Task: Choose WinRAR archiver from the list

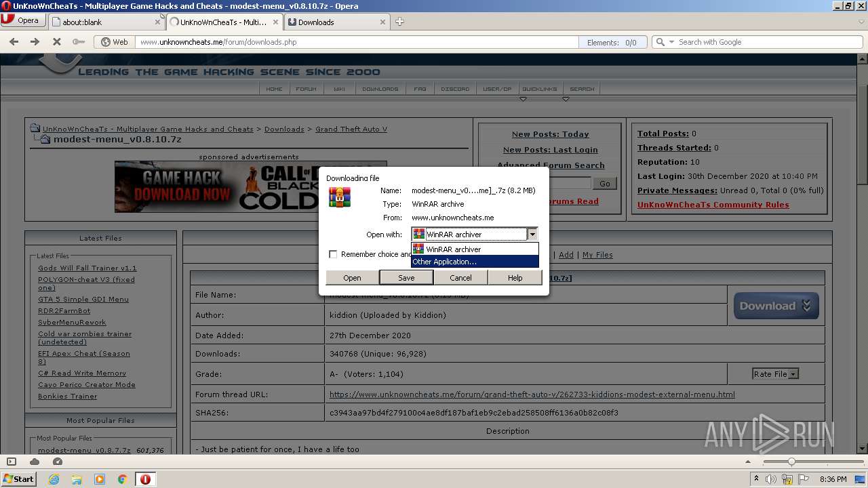Action: click(475, 249)
